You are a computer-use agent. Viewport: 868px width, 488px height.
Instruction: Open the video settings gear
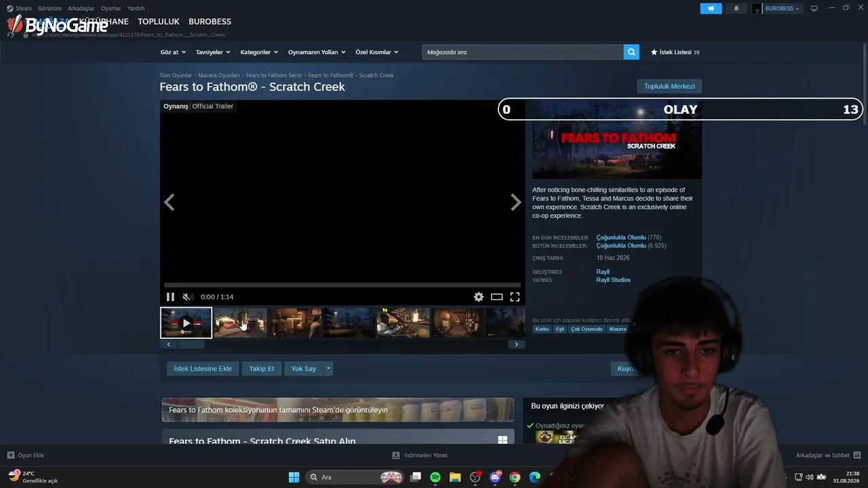tap(479, 297)
